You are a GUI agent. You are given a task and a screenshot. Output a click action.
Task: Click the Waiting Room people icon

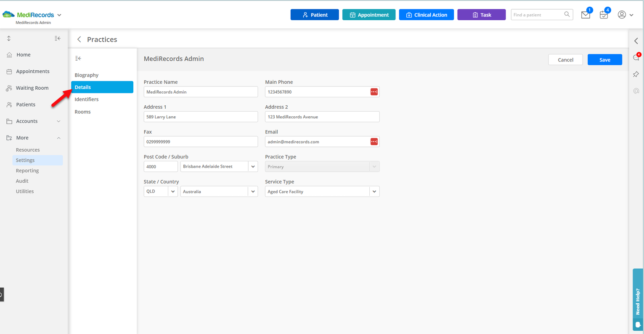(x=9, y=88)
